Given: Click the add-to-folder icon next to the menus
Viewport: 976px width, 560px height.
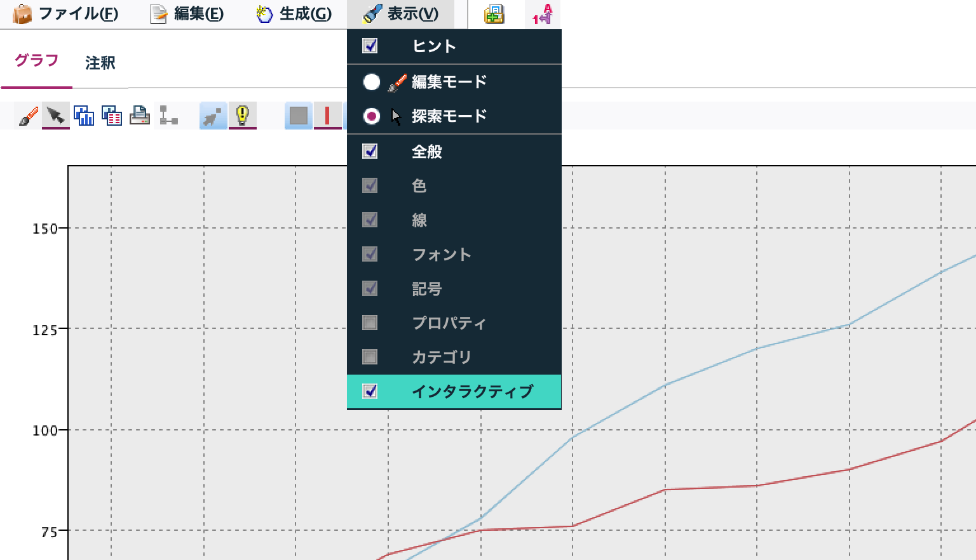Looking at the screenshot, I should click(x=495, y=14).
